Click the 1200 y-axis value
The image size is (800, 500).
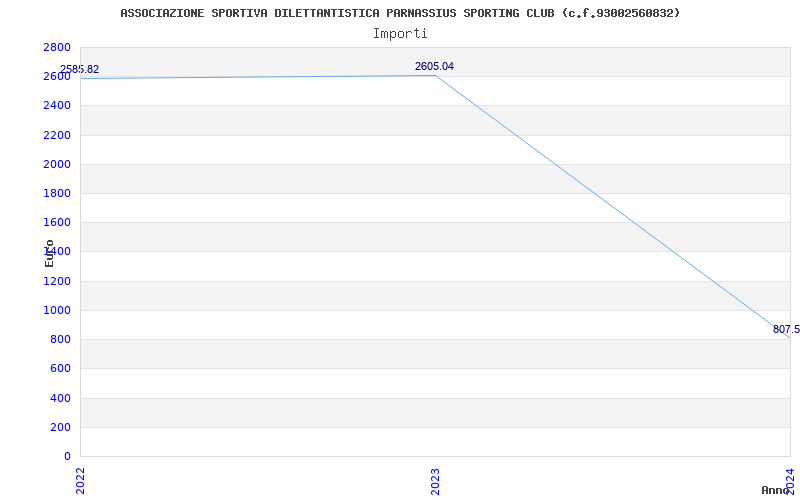click(57, 281)
